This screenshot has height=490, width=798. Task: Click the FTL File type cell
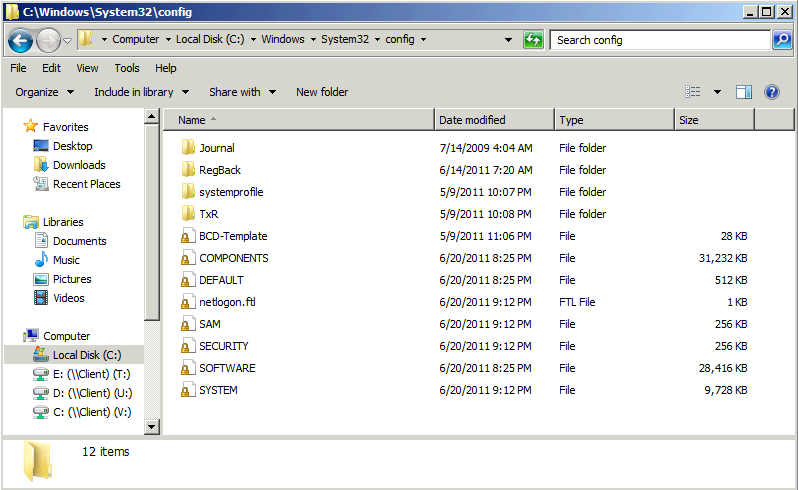click(x=577, y=302)
